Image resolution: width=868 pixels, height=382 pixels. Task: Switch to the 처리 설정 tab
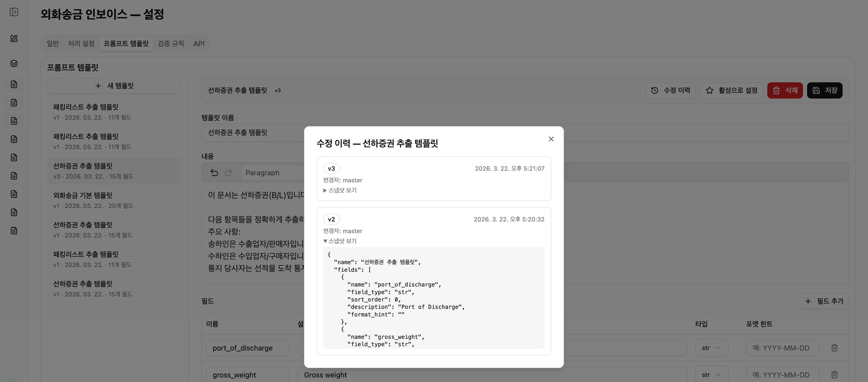point(81,43)
